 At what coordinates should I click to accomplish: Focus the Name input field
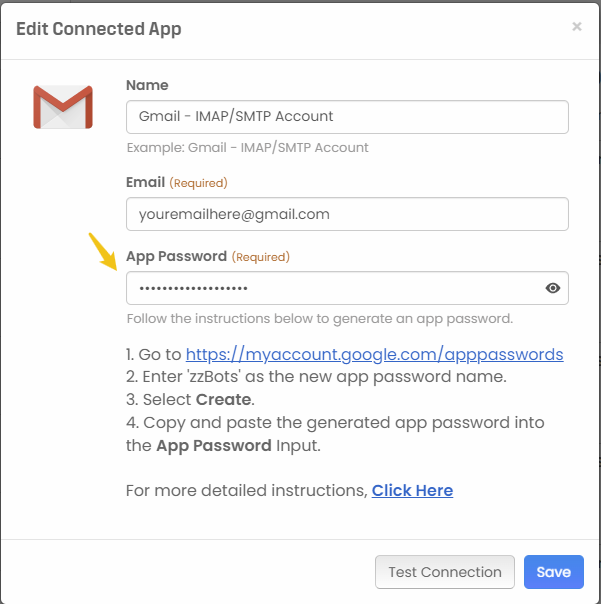coord(347,116)
